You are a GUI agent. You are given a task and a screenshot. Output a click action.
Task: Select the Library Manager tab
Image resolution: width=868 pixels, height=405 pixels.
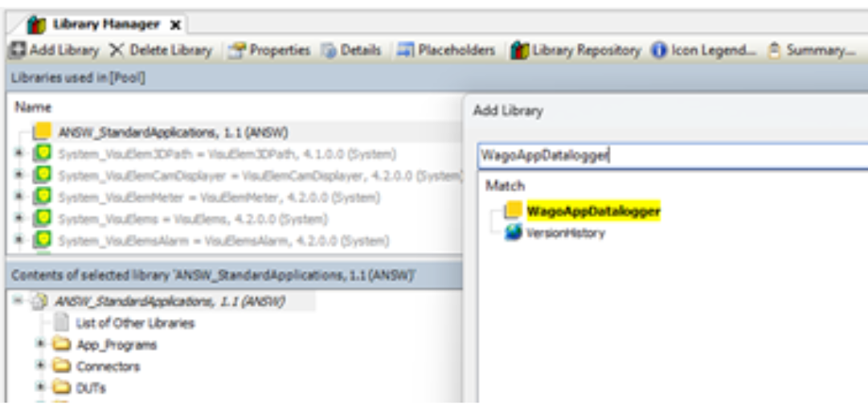pos(106,25)
